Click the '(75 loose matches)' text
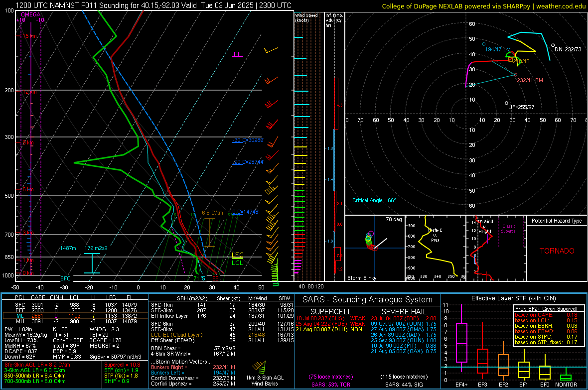The height and width of the screenshot is (390, 588). click(331, 377)
